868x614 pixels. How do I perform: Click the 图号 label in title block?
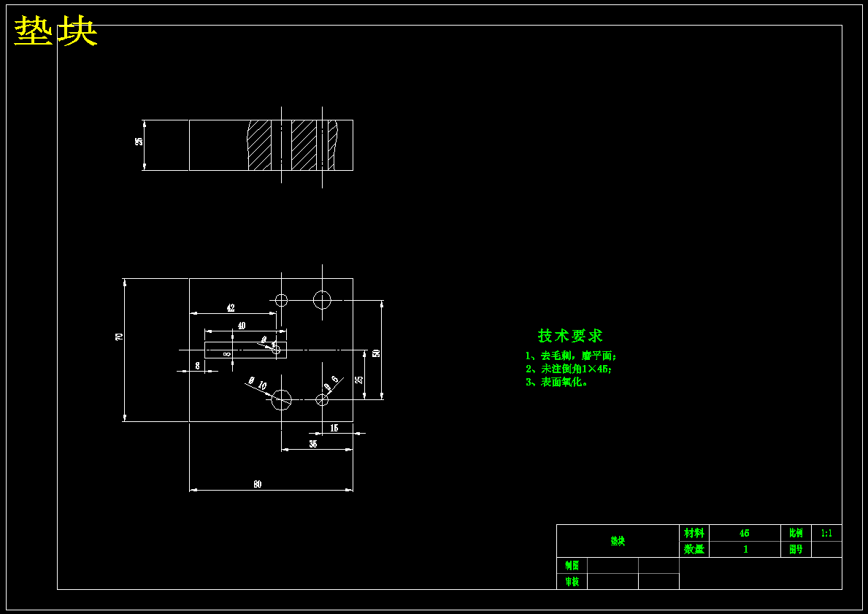(x=796, y=549)
